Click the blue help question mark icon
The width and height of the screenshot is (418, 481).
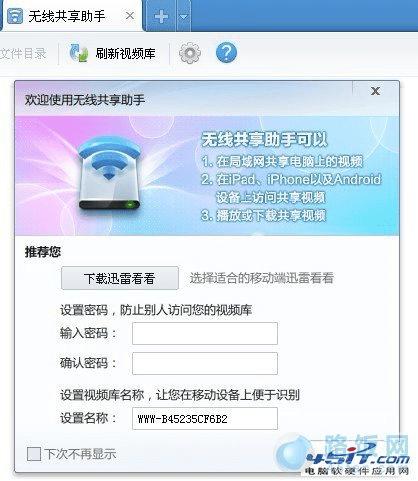pyautogui.click(x=226, y=53)
